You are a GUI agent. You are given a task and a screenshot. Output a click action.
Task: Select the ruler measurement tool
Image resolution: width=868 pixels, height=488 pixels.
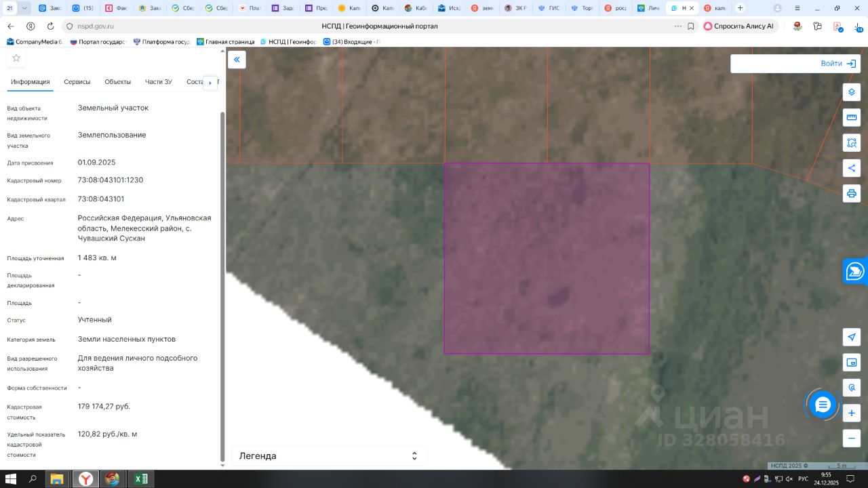[852, 118]
